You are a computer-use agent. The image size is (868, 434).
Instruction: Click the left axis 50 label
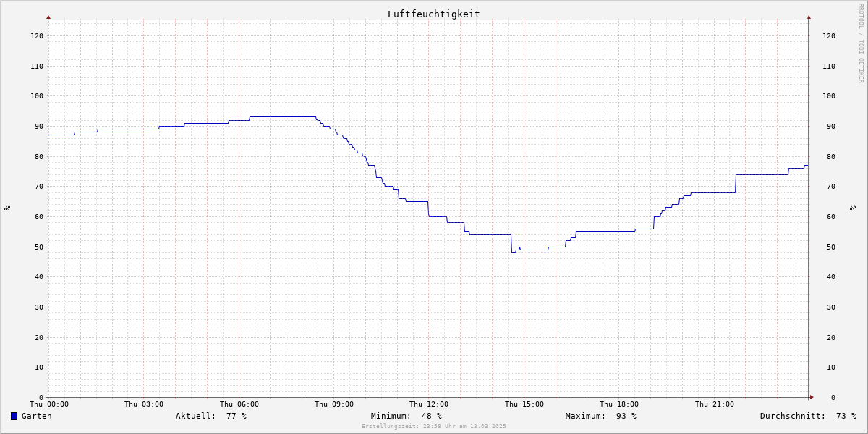39,247
